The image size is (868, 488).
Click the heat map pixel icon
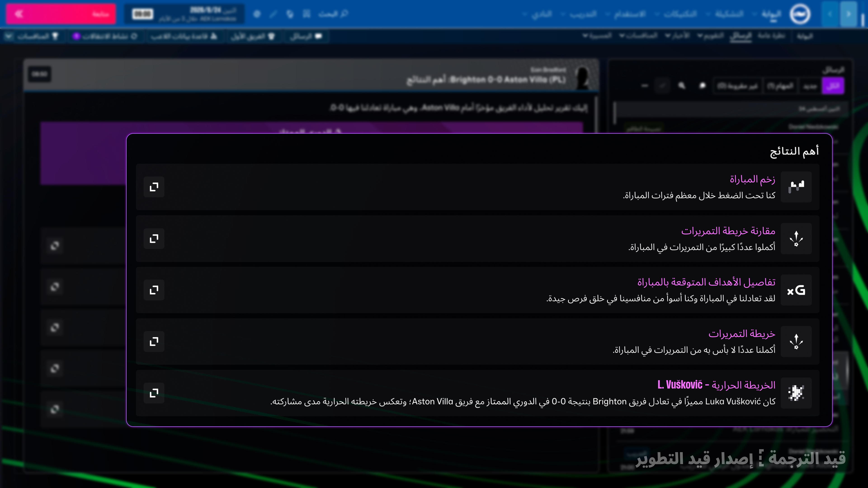[x=796, y=393]
